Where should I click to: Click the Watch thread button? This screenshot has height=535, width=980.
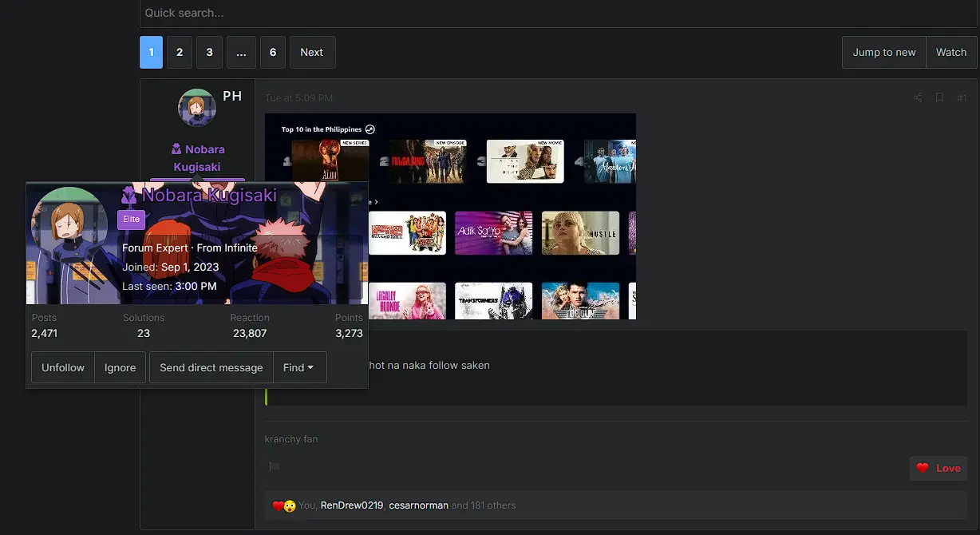(x=951, y=52)
